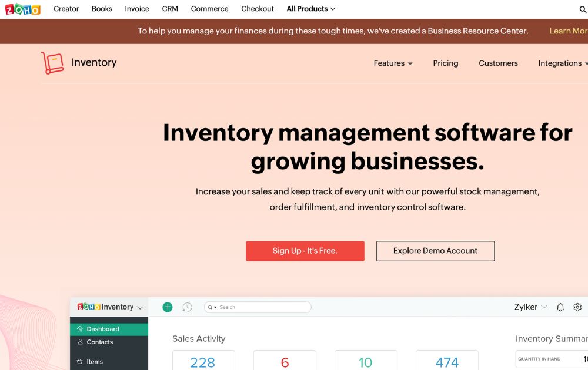Click Explore Demo Account button
The width and height of the screenshot is (588, 370).
tap(435, 251)
